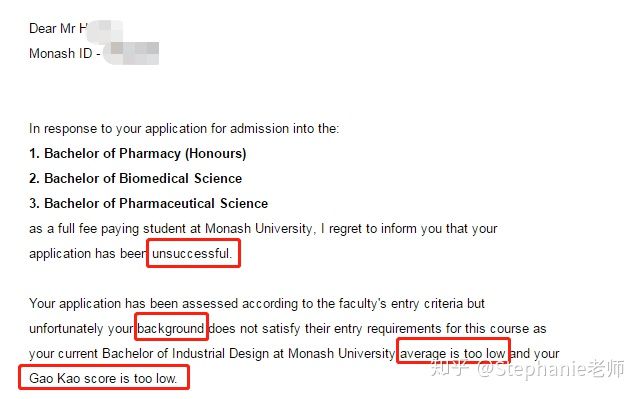Click 'application has been' line start
The image size is (641, 399).
tap(87, 254)
